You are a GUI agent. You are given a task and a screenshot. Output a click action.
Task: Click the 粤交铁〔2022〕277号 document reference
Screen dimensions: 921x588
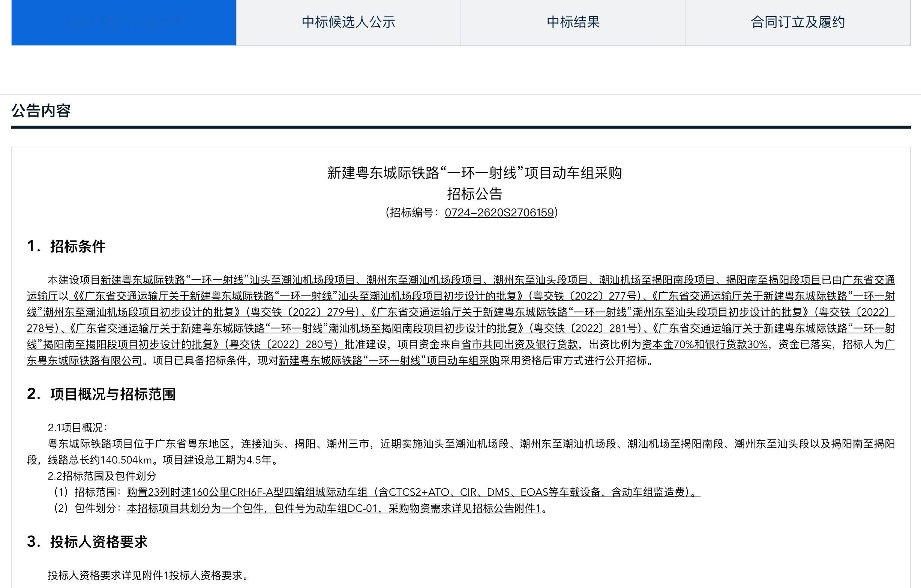(586, 296)
